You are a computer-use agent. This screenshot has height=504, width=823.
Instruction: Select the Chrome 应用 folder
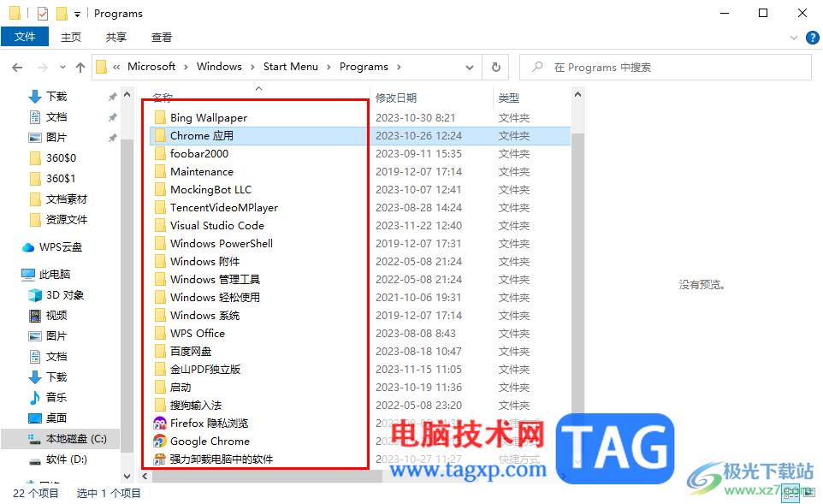[202, 136]
